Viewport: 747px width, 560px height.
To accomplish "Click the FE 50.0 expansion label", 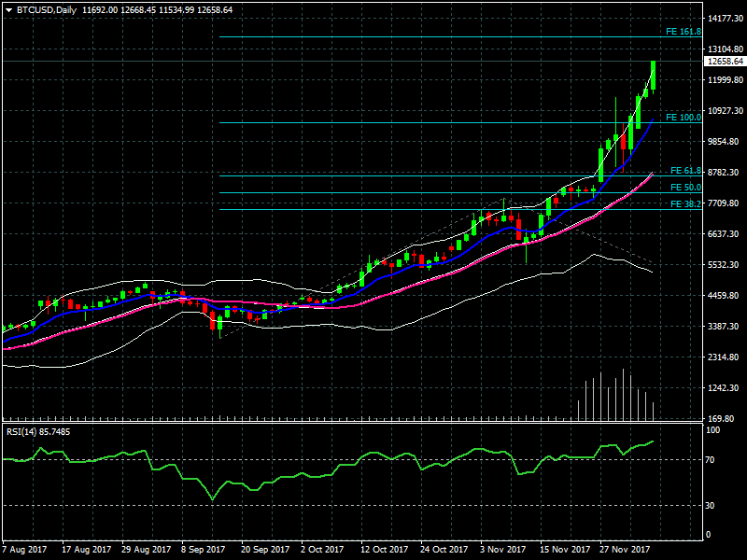I will click(685, 188).
